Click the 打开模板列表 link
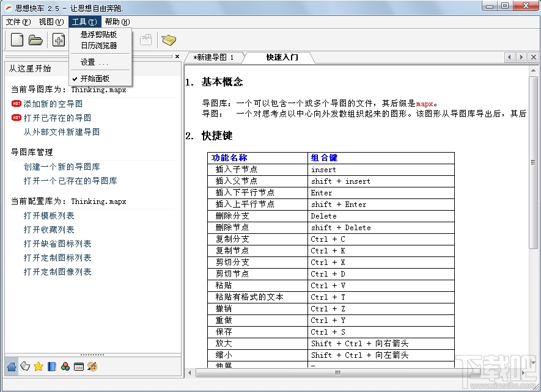This screenshot has width=541, height=392. (49, 216)
